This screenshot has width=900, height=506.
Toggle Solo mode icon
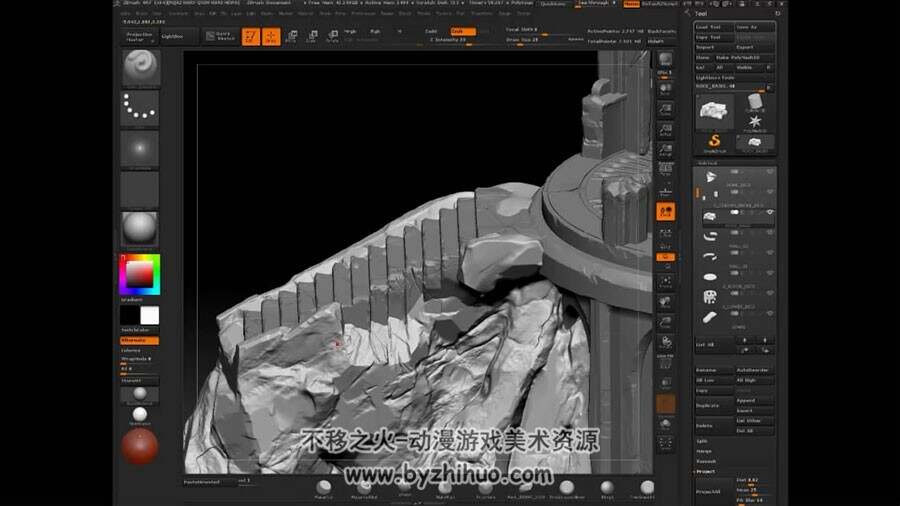[665, 424]
